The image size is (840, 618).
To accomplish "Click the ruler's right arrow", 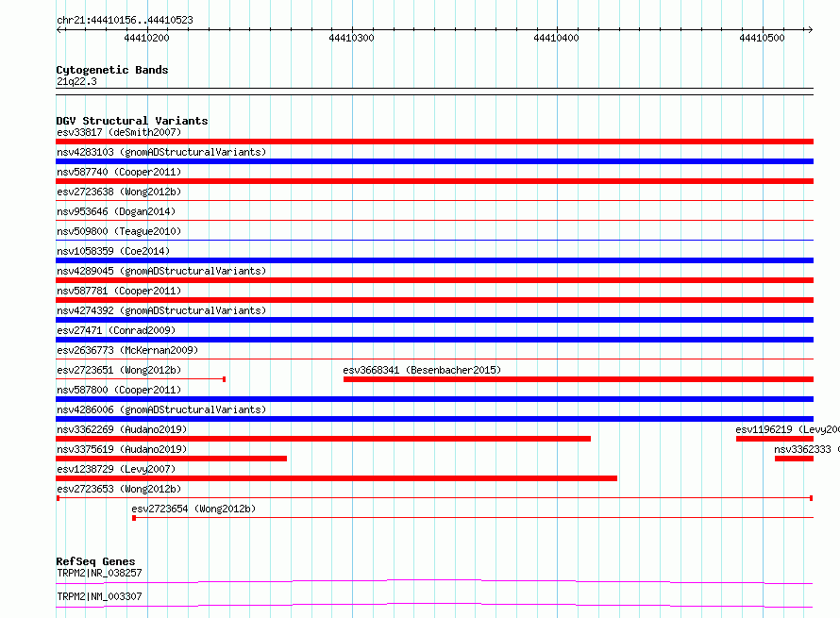I will (x=810, y=29).
